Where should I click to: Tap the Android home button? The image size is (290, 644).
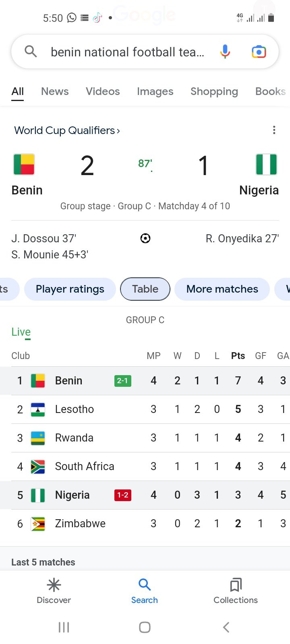pos(145,627)
